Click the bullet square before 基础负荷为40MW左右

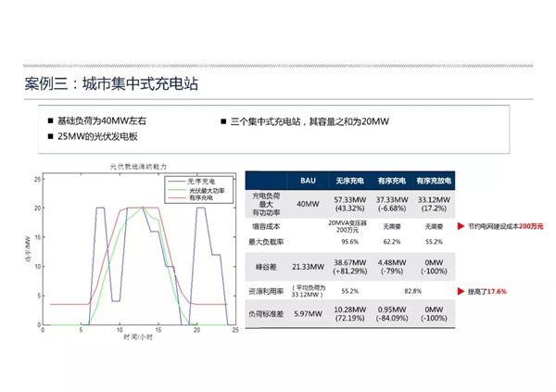tap(51, 121)
